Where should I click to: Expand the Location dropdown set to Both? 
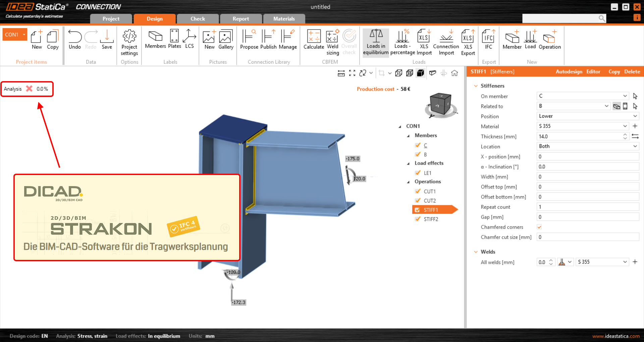click(587, 146)
